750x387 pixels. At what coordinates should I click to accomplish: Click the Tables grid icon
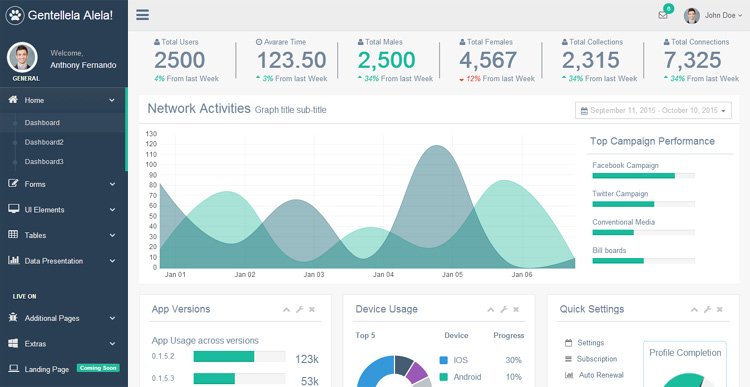click(13, 234)
